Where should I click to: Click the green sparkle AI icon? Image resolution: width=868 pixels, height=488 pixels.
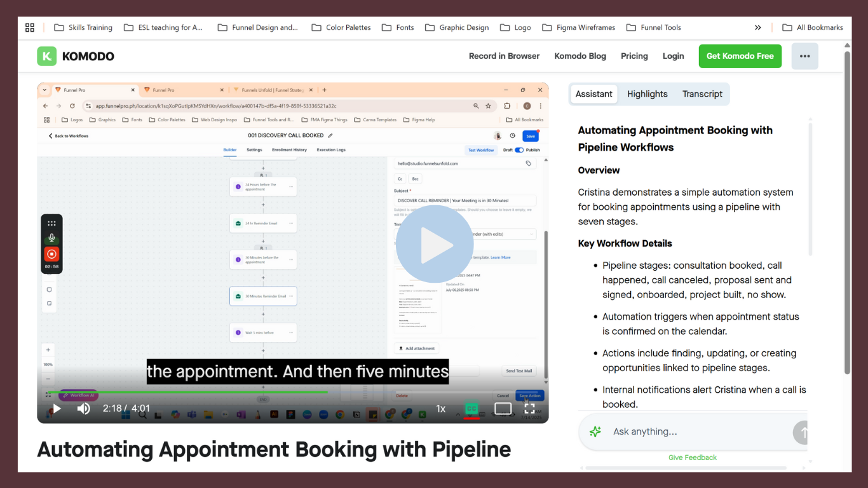(x=595, y=431)
